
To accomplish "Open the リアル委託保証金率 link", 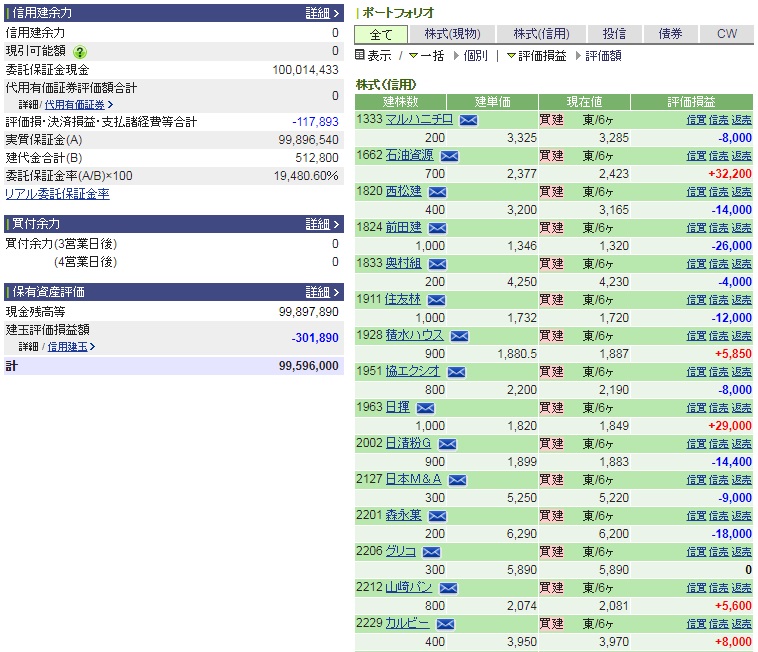I will click(x=57, y=194).
